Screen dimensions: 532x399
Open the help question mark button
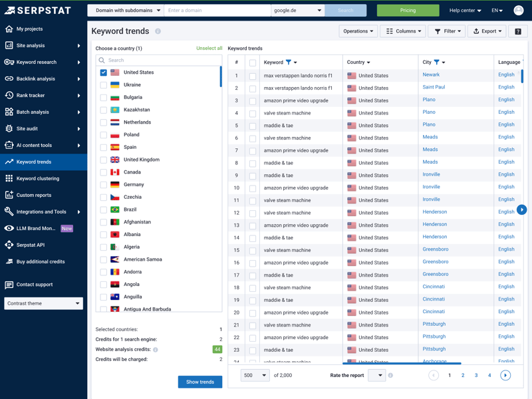[x=518, y=31]
